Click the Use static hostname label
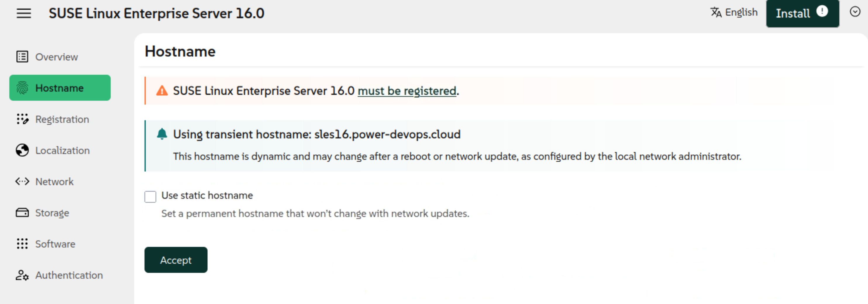The image size is (868, 304). pyautogui.click(x=207, y=195)
